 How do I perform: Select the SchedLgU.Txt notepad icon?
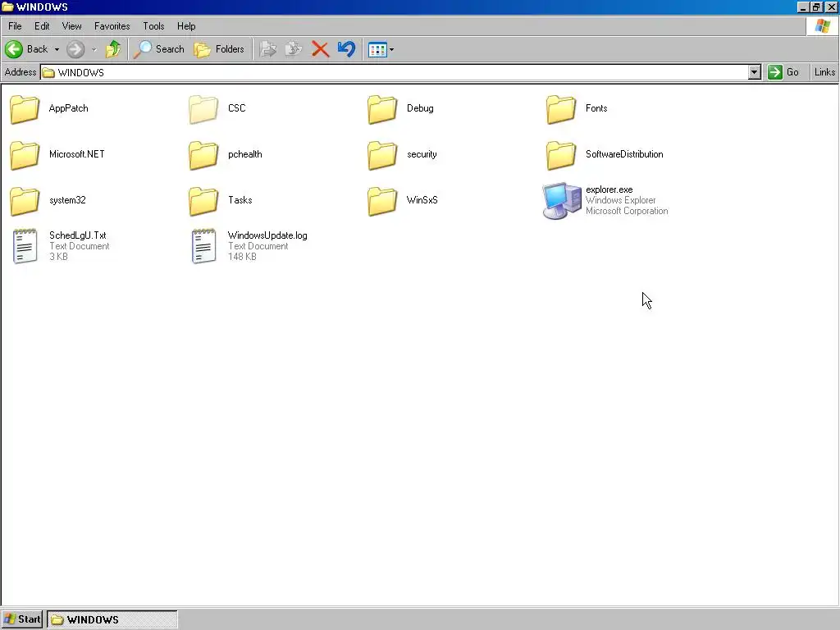coord(25,246)
